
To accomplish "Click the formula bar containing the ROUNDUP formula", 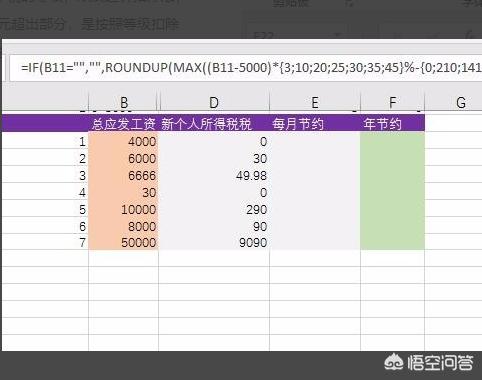I will (x=246, y=68).
